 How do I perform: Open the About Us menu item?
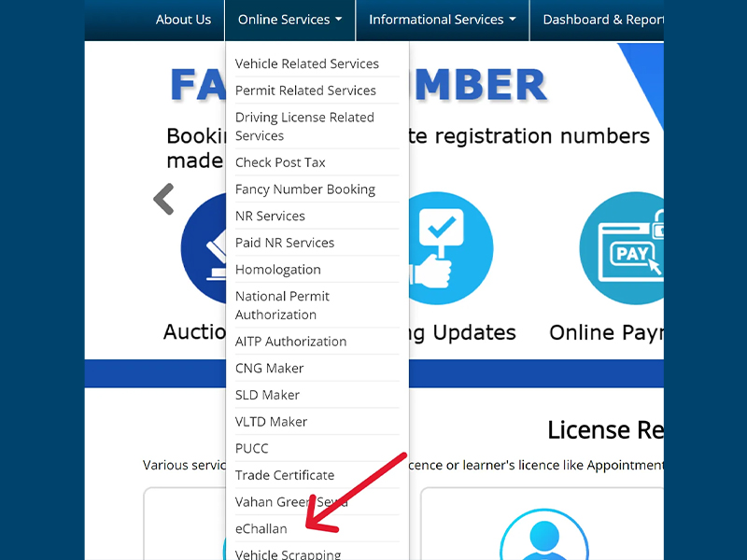tap(183, 19)
